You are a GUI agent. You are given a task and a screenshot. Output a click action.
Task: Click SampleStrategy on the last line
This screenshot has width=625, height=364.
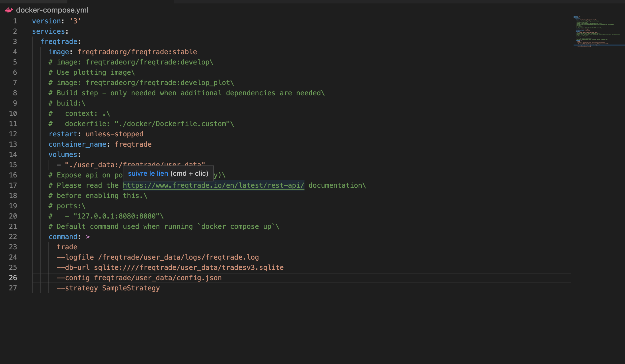pos(131,288)
